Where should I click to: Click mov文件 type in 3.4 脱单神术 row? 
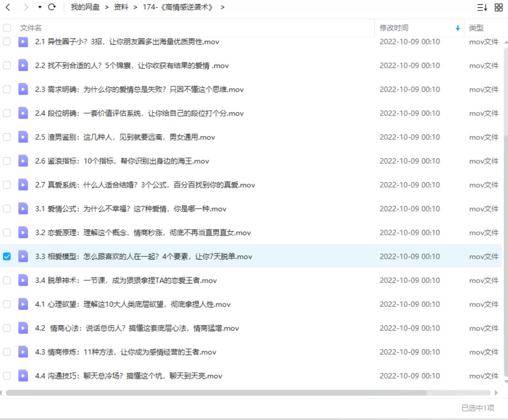tap(483, 281)
